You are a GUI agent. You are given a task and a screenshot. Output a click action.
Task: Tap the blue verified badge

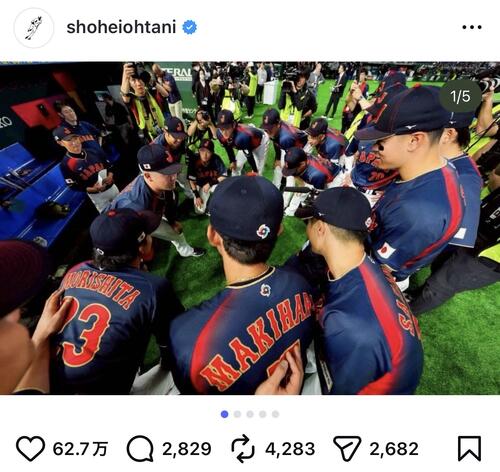[189, 27]
